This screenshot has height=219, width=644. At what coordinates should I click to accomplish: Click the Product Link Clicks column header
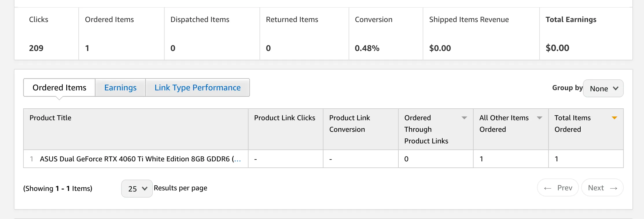pos(284,118)
